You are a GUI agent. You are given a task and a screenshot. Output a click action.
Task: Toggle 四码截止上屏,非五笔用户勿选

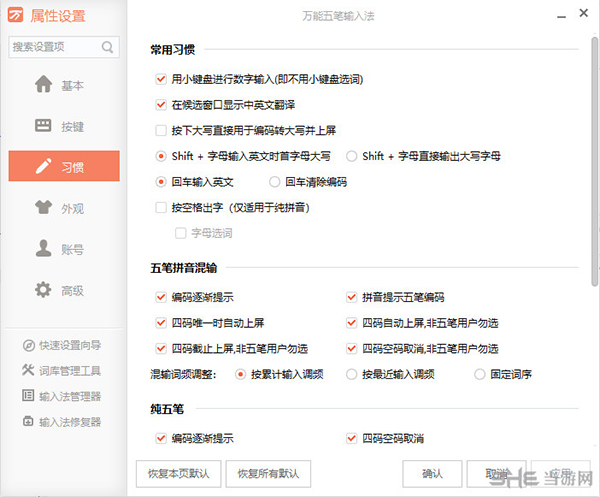coord(161,349)
